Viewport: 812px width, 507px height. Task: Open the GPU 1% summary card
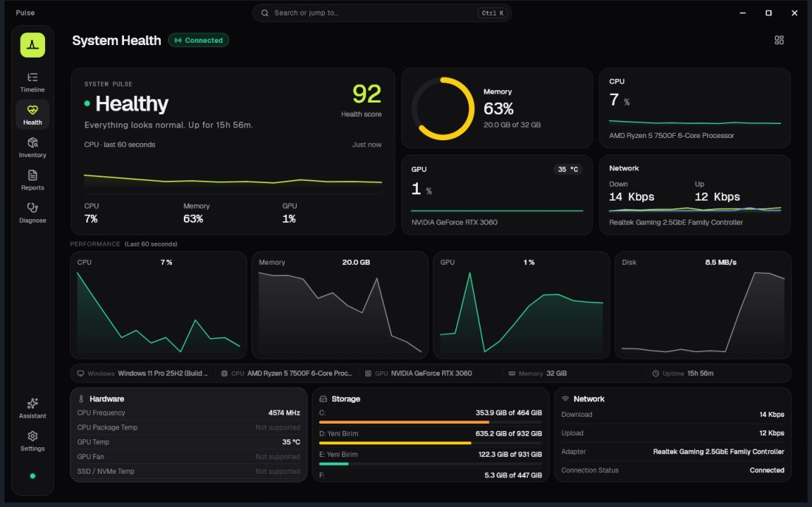pos(497,195)
